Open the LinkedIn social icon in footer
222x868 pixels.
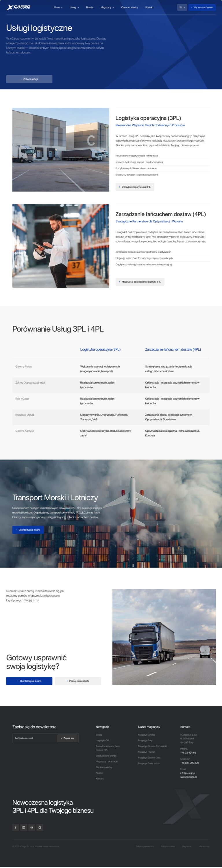click(23, 827)
